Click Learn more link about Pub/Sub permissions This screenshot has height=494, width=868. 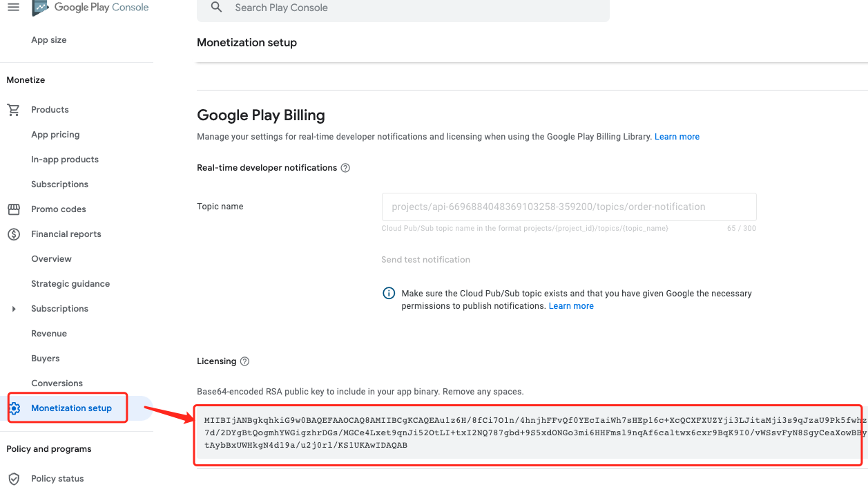pos(571,306)
